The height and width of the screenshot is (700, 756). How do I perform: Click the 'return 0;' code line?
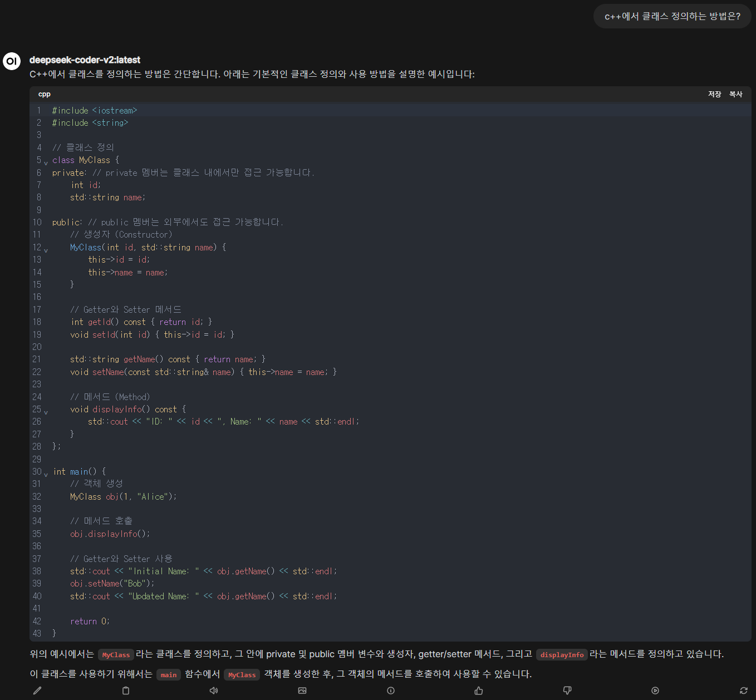pyautogui.click(x=90, y=621)
